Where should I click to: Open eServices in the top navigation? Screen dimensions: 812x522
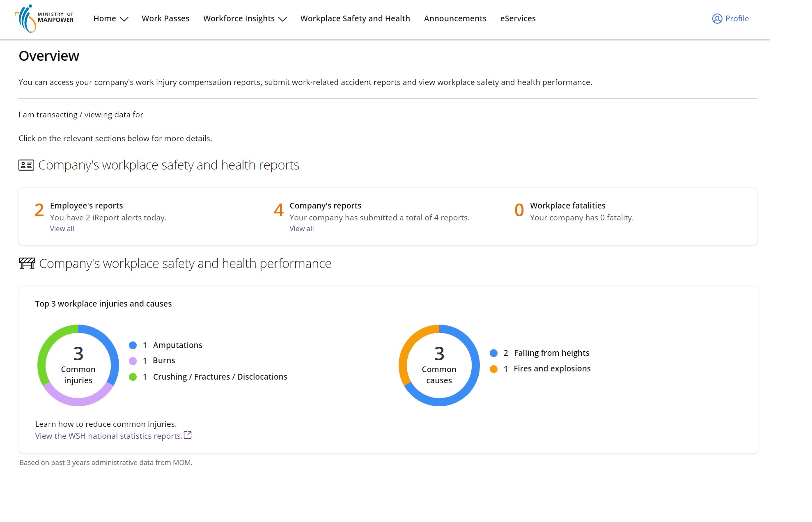click(518, 18)
